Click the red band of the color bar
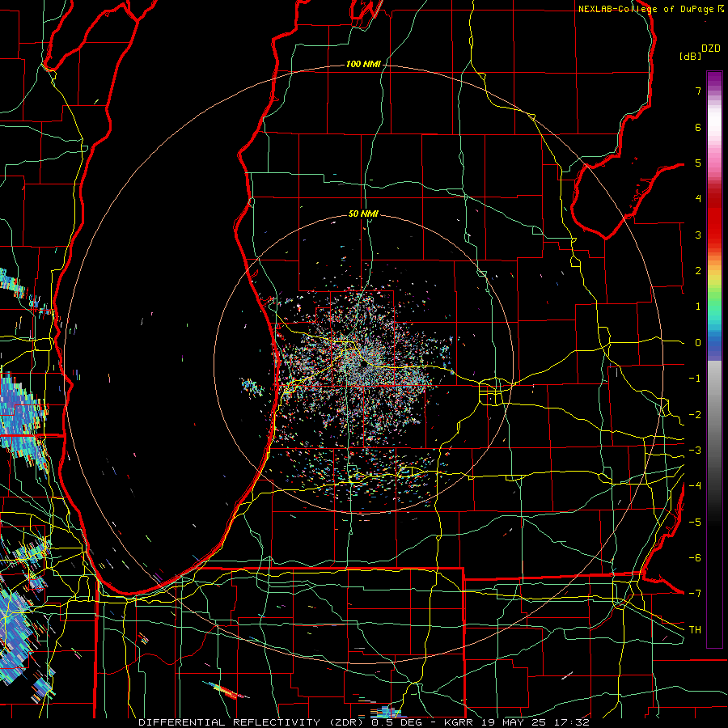The height and width of the screenshot is (728, 728). click(714, 218)
